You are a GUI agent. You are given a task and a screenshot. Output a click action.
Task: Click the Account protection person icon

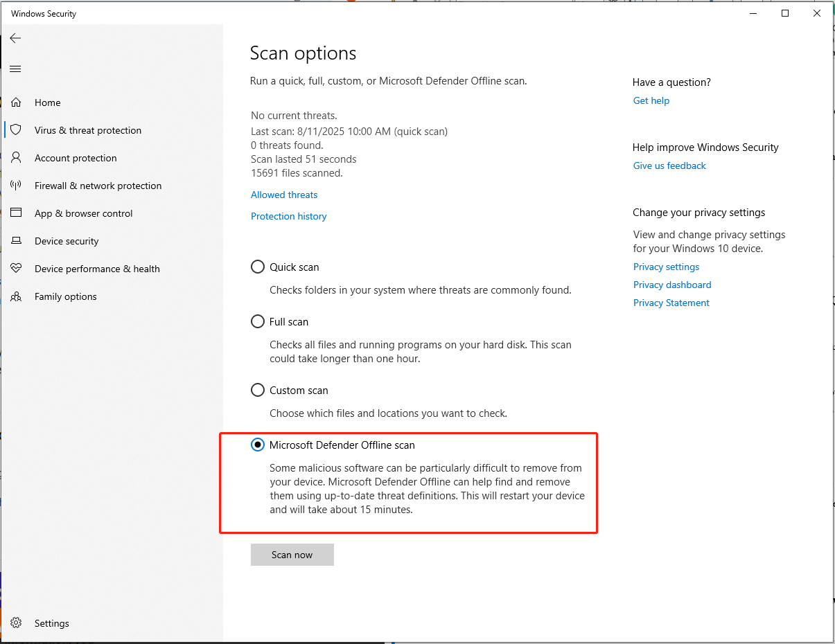point(16,157)
